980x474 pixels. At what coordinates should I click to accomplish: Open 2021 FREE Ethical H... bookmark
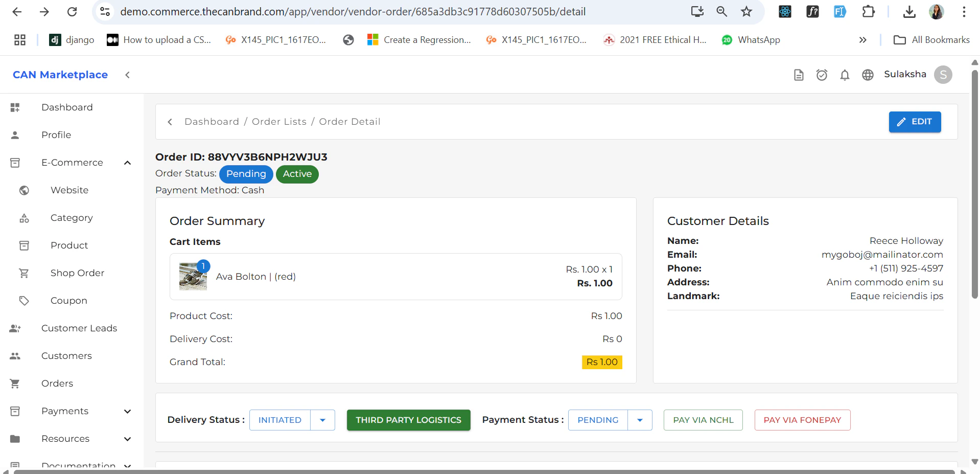655,40
